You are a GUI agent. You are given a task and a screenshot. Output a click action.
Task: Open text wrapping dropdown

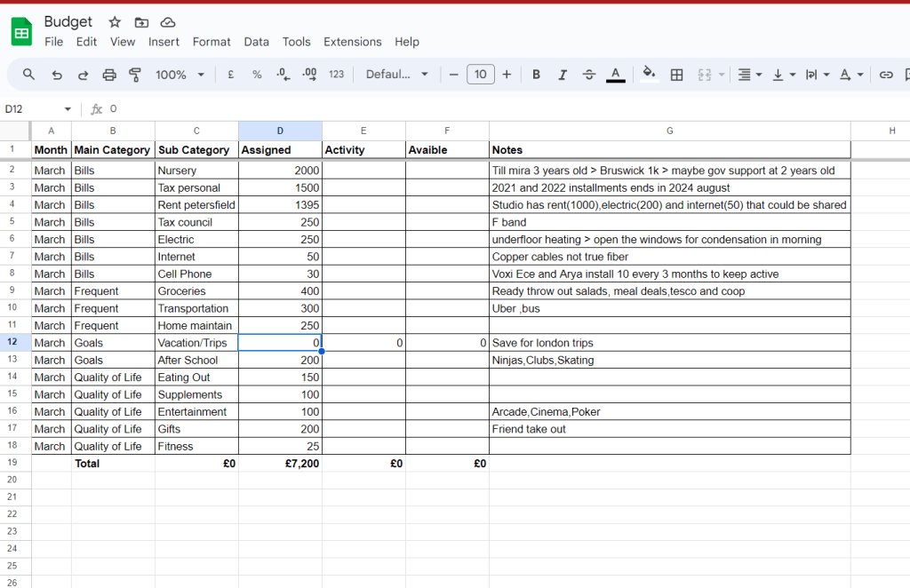point(818,75)
